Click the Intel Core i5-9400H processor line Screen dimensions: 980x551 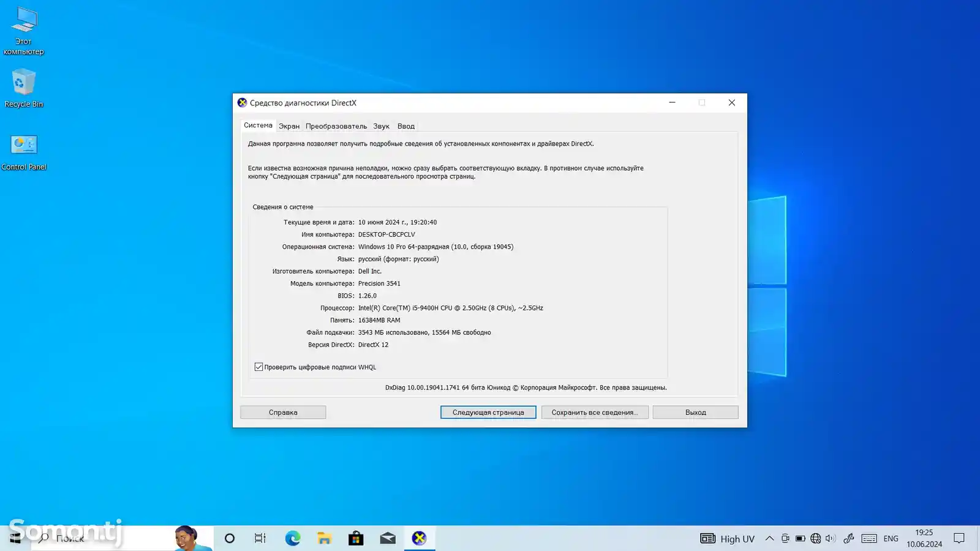pyautogui.click(x=450, y=308)
